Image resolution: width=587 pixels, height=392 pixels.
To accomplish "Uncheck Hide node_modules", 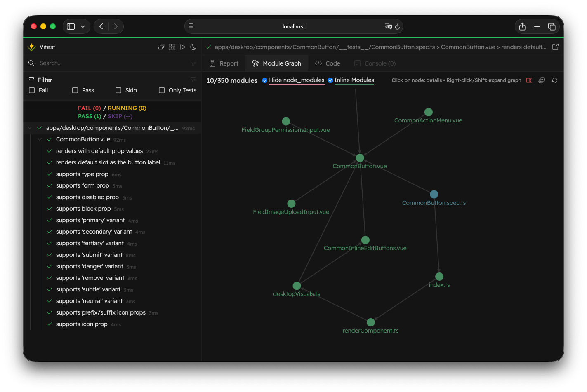I will 265,80.
